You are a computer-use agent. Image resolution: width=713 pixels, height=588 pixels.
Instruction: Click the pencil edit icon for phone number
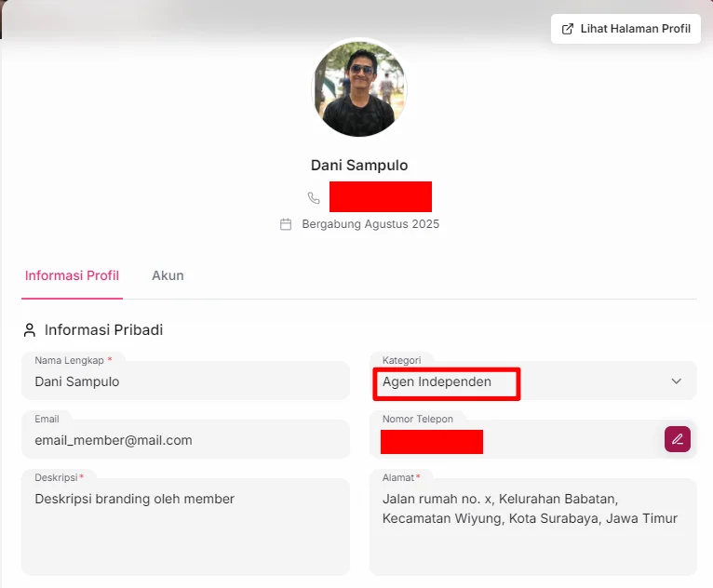tap(678, 439)
